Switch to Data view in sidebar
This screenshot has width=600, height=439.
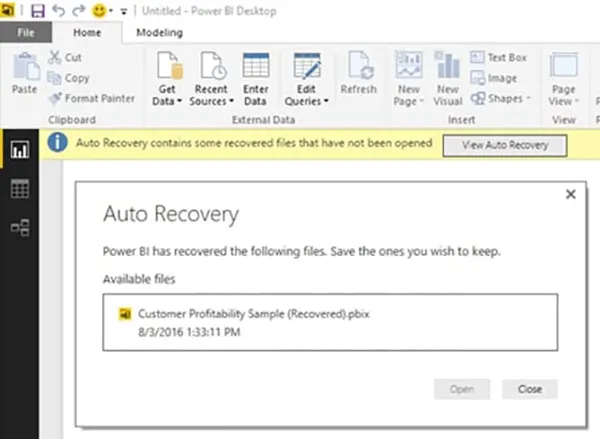point(19,190)
